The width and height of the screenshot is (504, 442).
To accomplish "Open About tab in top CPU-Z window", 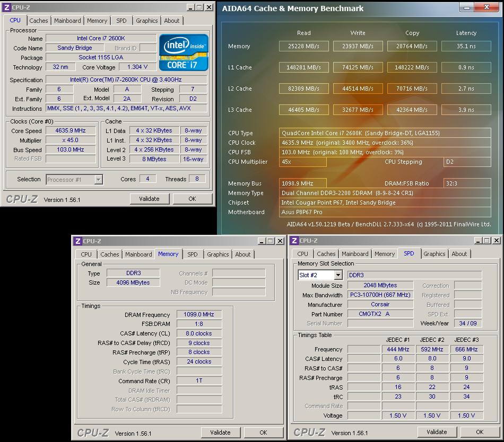I will coord(172,21).
